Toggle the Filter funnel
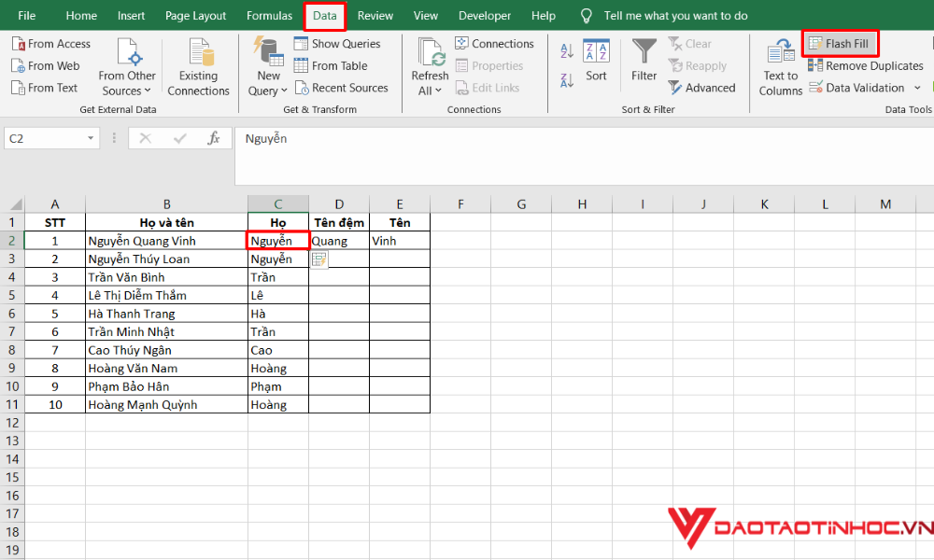The width and height of the screenshot is (934, 560). click(644, 60)
